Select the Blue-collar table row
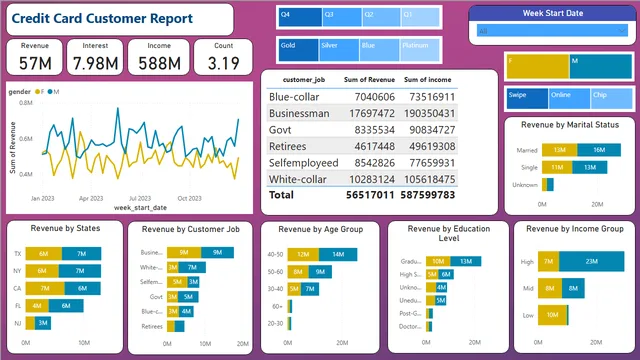This screenshot has height=360, width=640. [362, 97]
